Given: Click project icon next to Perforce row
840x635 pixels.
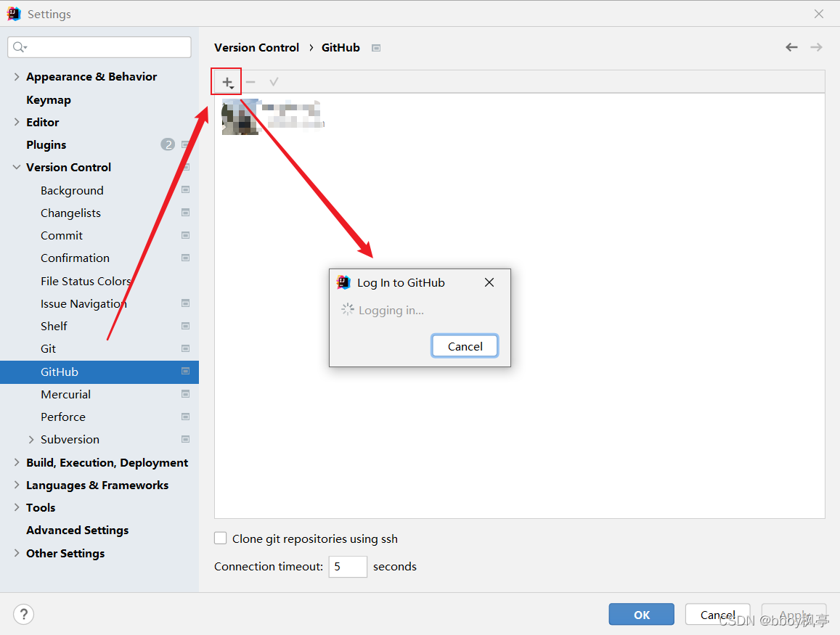Looking at the screenshot, I should [x=185, y=417].
